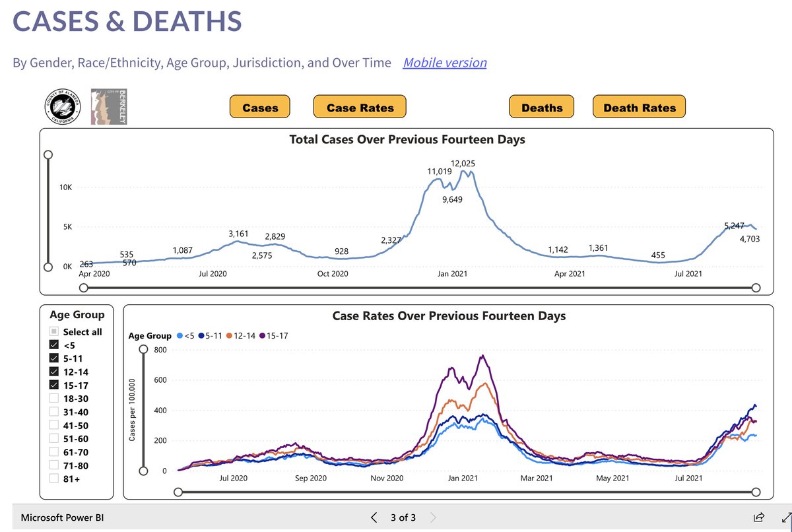Click the 5-11 legend dot
This screenshot has height=532, width=792.
point(203,336)
